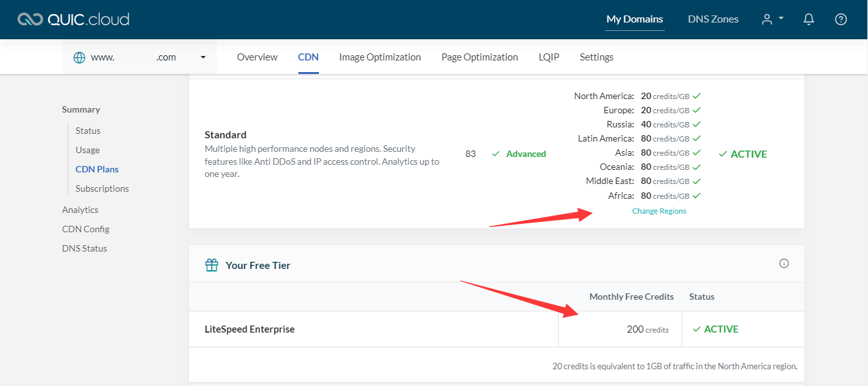Switch to the Overview tab
Viewport: 868px width, 386px height.
[x=257, y=57]
